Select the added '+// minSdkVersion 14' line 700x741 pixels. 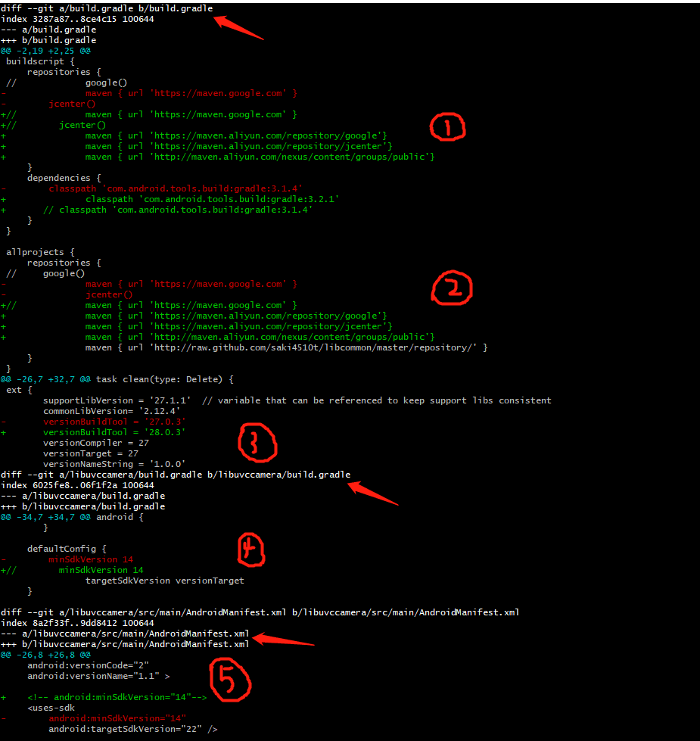click(72, 570)
